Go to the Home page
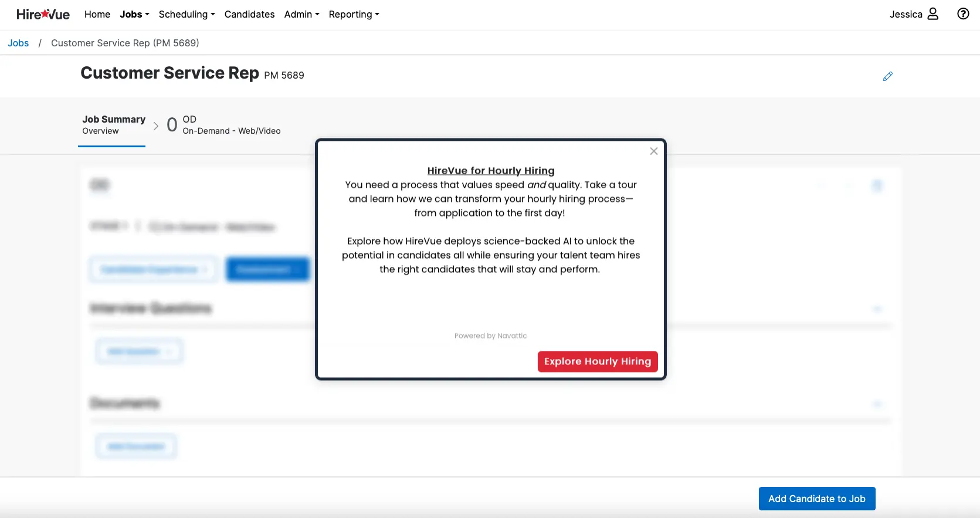The height and width of the screenshot is (518, 980). (97, 14)
